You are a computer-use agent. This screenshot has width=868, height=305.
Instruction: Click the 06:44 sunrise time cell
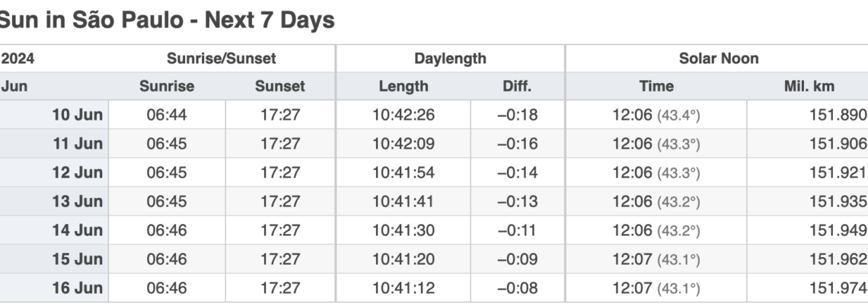[x=167, y=115]
